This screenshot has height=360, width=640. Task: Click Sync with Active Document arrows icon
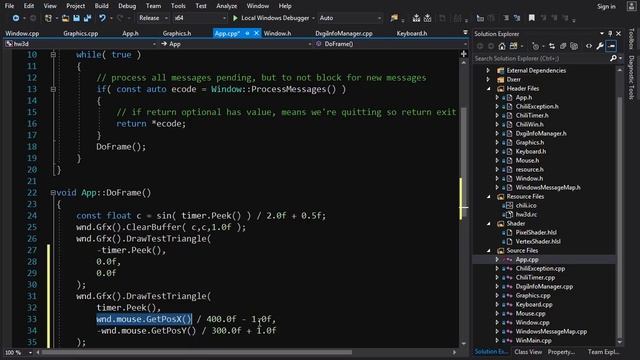pyautogui.click(x=552, y=46)
